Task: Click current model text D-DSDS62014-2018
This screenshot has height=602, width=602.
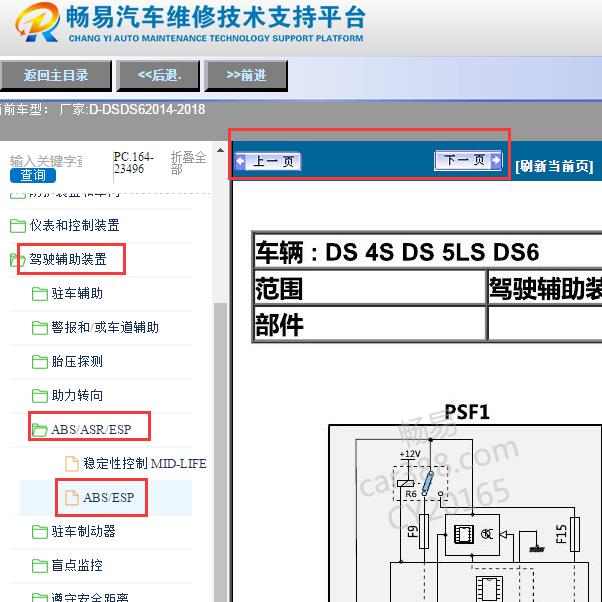Action: 147,110
